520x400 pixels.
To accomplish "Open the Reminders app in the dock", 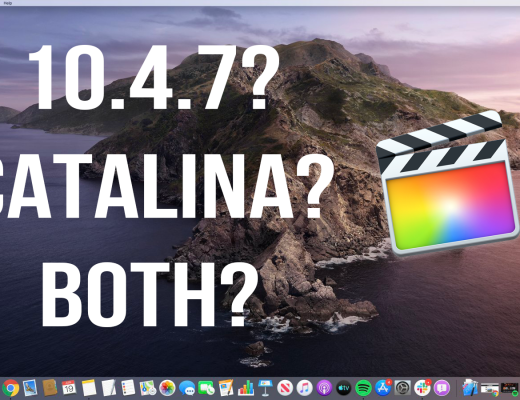I will pyautogui.click(x=128, y=388).
